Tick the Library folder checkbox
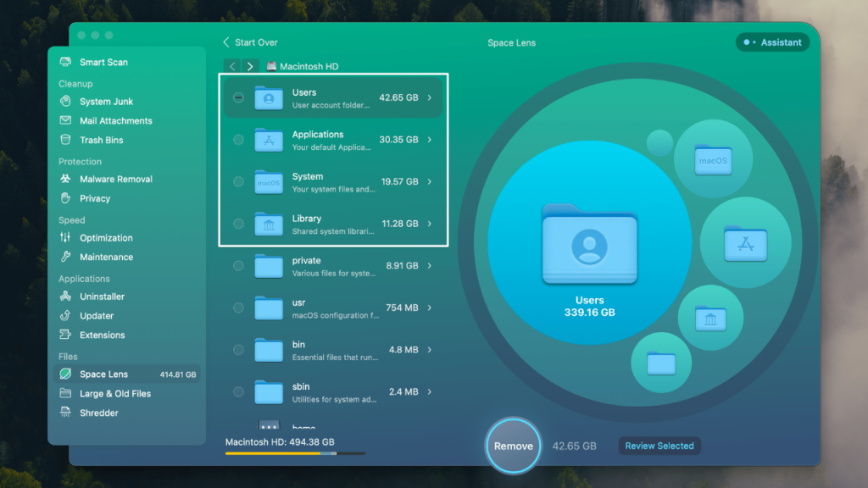 pyautogui.click(x=238, y=224)
